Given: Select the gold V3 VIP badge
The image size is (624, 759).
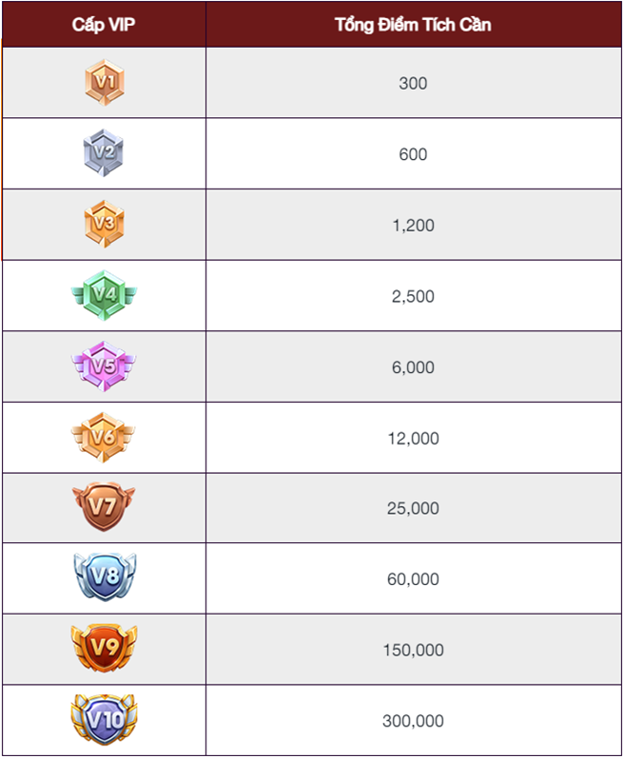Looking at the screenshot, I should pyautogui.click(x=104, y=224).
